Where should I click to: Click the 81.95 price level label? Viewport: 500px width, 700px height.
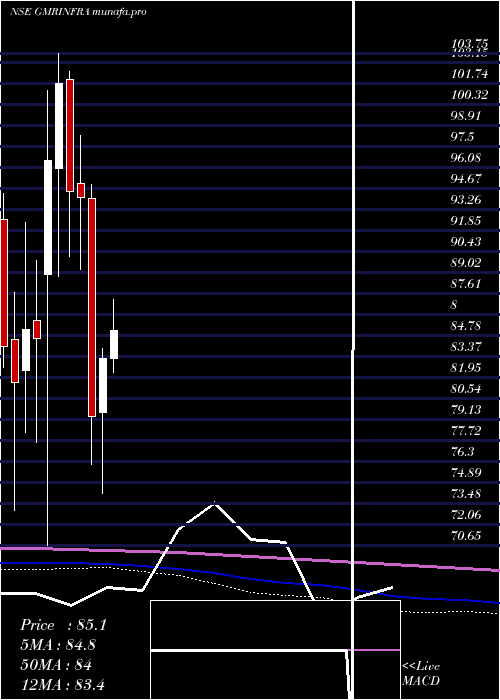[x=466, y=368]
